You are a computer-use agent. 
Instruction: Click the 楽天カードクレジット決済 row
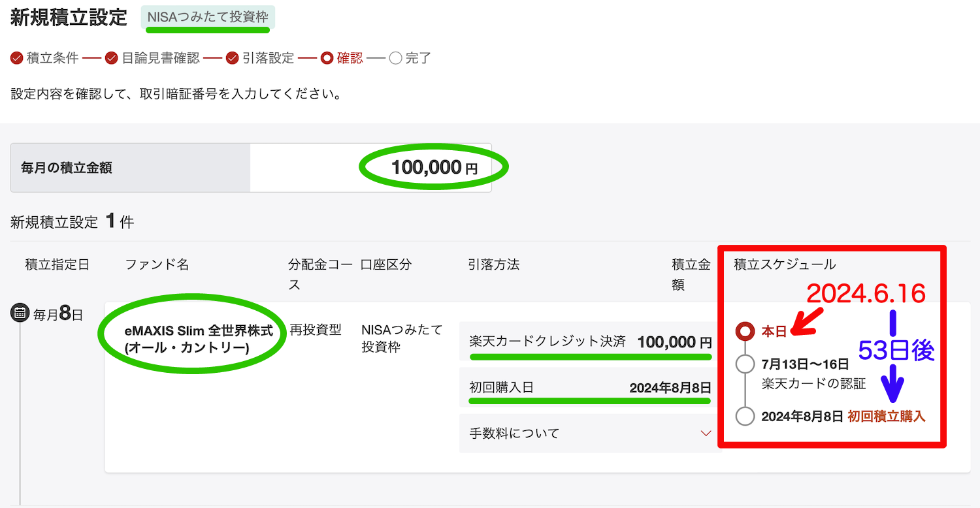(591, 341)
